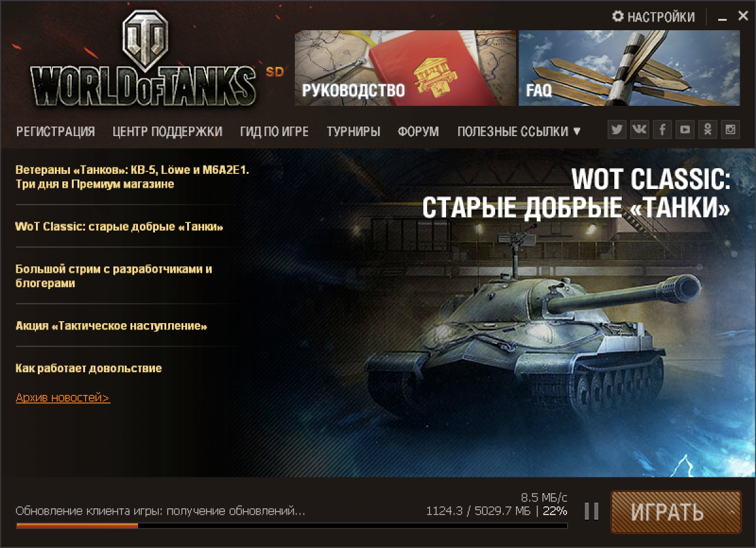Open the Instagram social icon

pos(731,130)
